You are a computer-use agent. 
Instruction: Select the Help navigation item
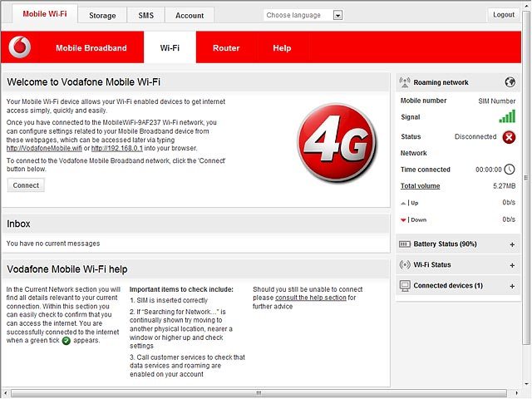coord(282,48)
